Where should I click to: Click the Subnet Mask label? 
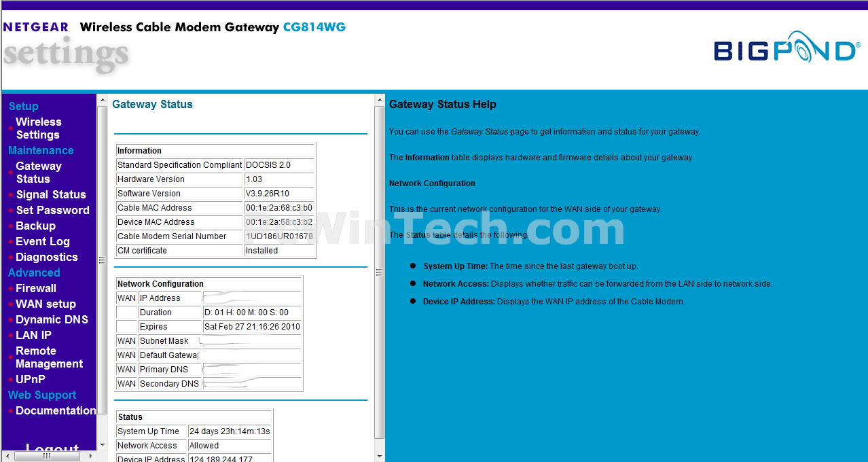(164, 341)
